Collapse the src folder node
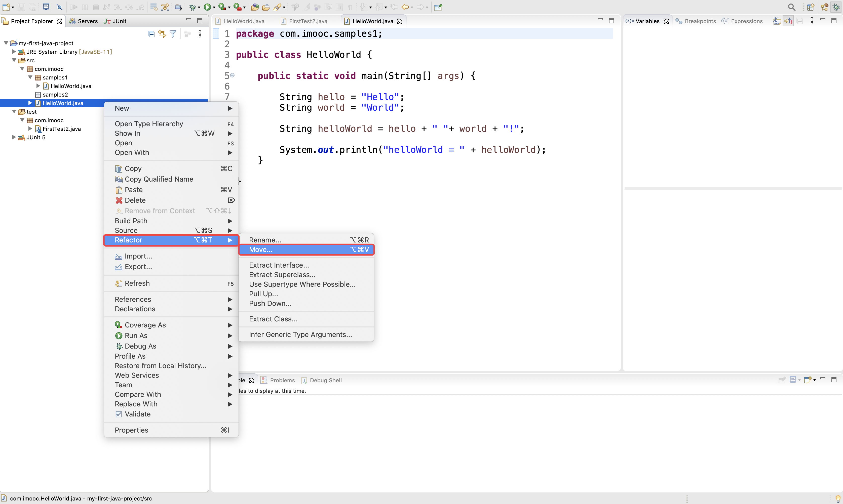The image size is (843, 504). pyautogui.click(x=14, y=60)
